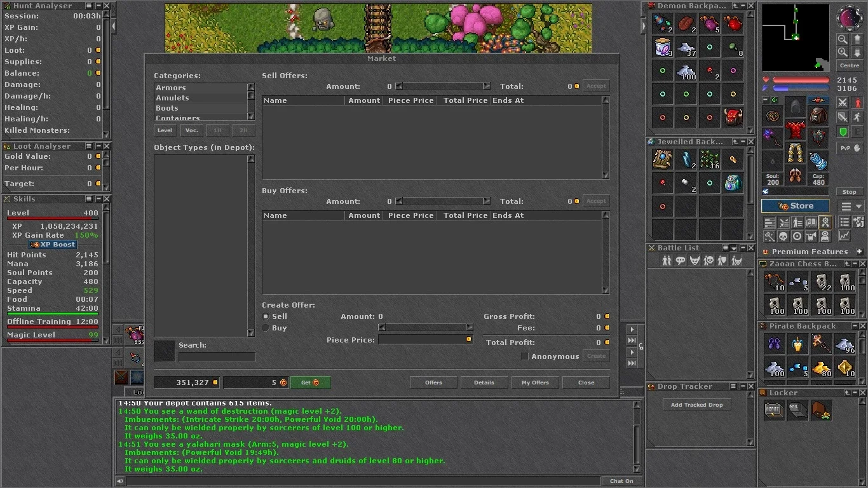The height and width of the screenshot is (488, 868).
Task: Click the minimap compass rose
Action: (x=850, y=18)
